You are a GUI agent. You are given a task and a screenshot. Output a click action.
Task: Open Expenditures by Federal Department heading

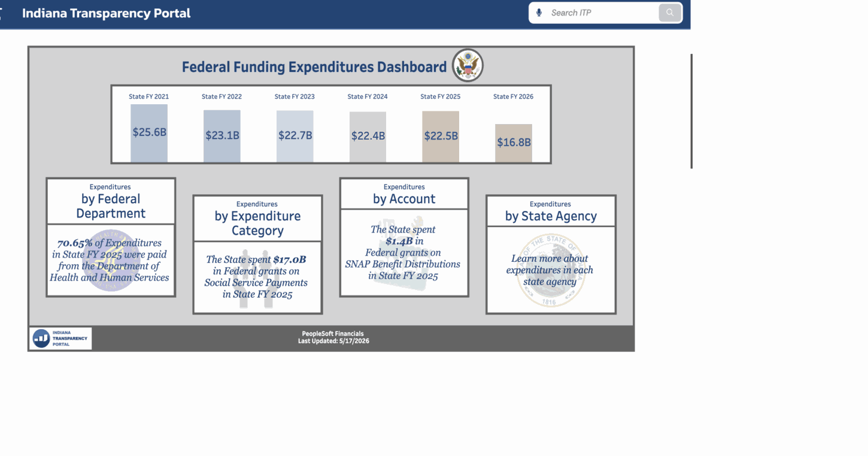(111, 201)
